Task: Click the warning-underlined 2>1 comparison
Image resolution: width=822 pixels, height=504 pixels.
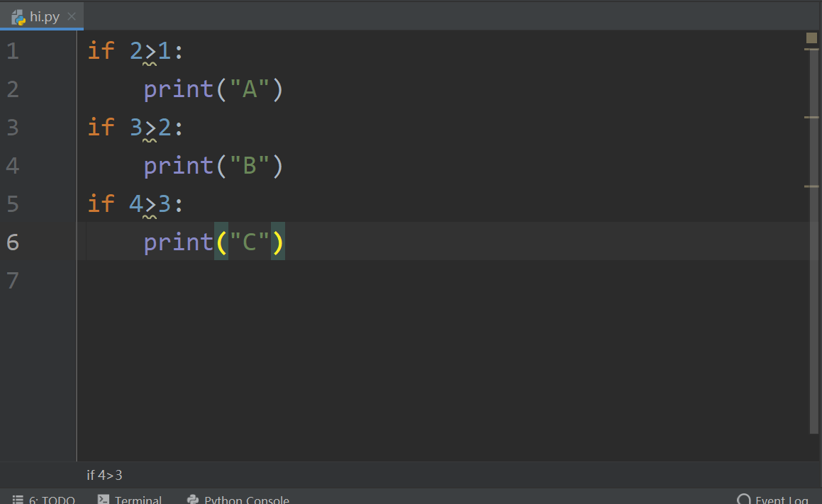Action: [150, 51]
